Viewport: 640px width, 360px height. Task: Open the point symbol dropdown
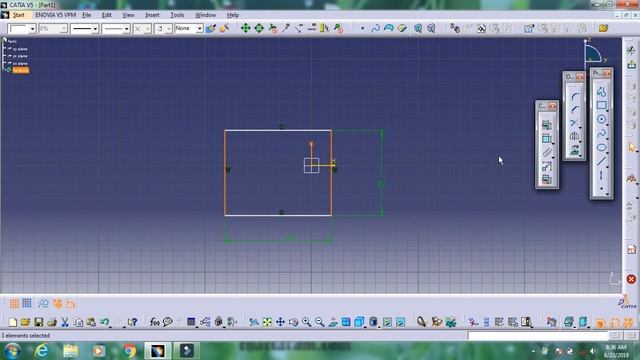pyautogui.click(x=147, y=29)
